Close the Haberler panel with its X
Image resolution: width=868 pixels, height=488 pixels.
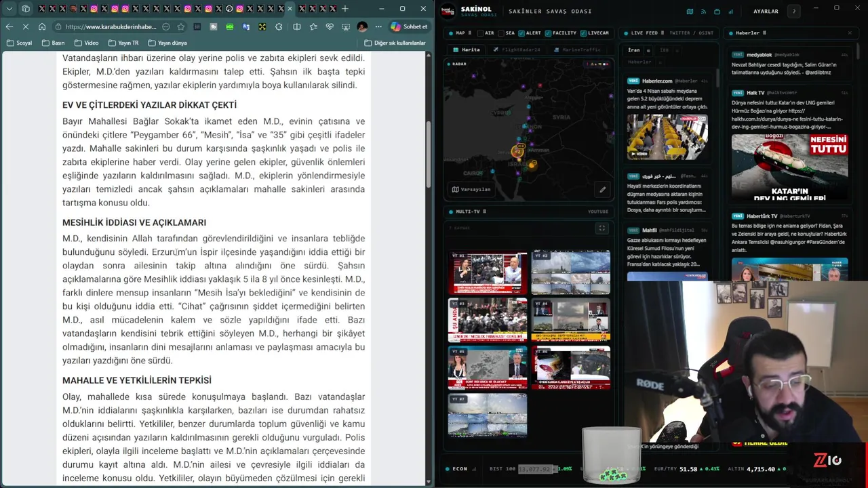[850, 33]
